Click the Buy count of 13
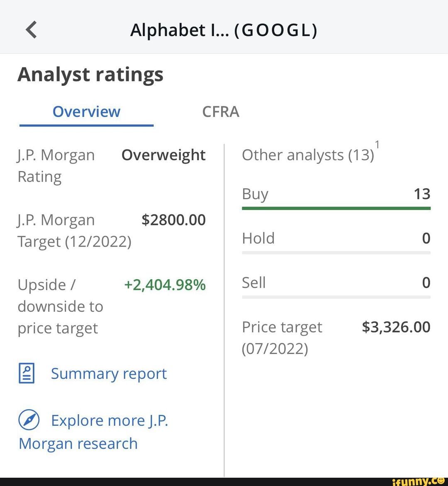Screen dimensions: 448x486 422,194
